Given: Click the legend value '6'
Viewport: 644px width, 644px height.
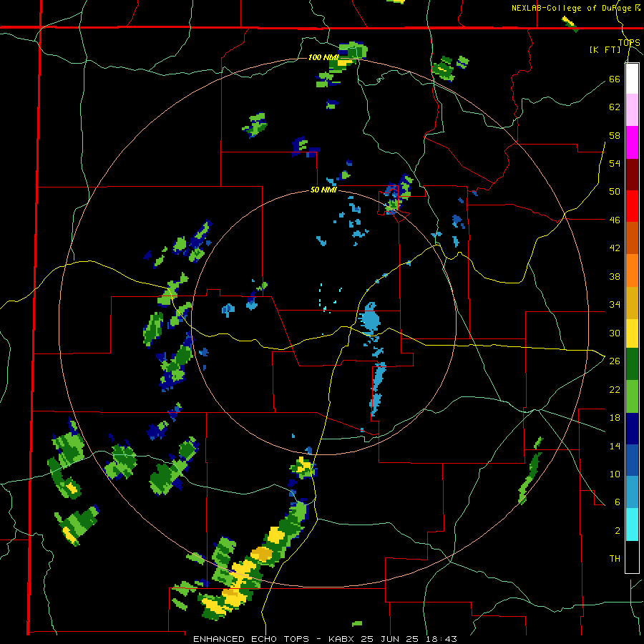Looking at the screenshot, I should 617,502.
